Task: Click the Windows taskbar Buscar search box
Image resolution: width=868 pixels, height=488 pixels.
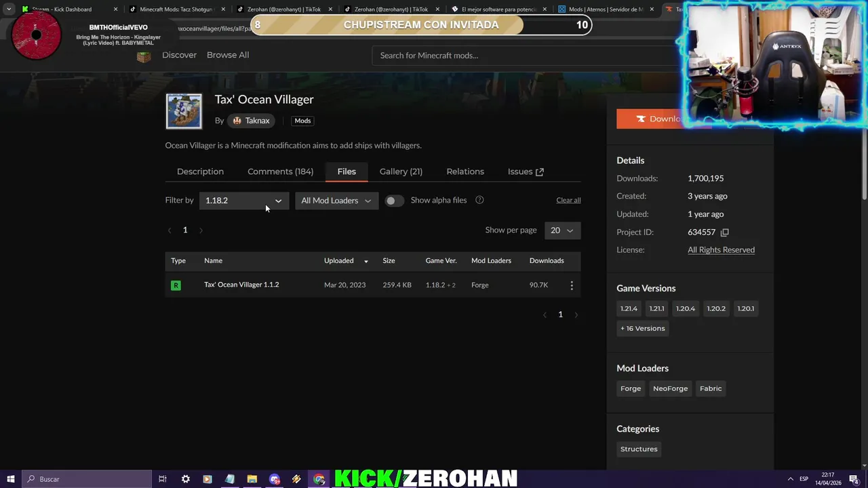Action: (x=86, y=479)
